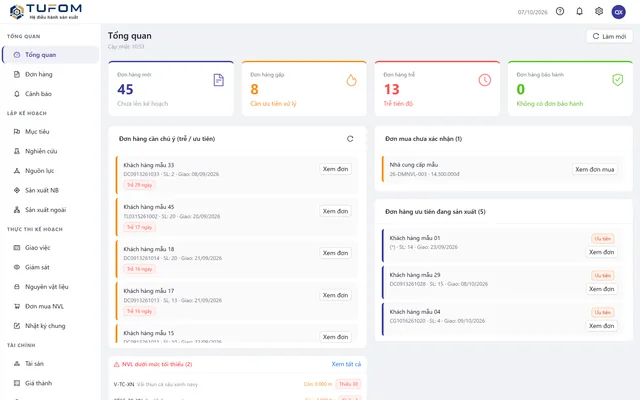Click the Mục tiêu flag icon
This screenshot has width=640, height=400.
tap(17, 131)
